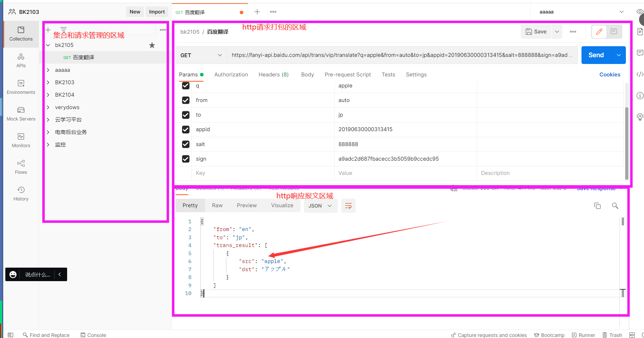Screen dimensions: 644x338
Task: Switch to the Raw response view
Action: (x=217, y=205)
